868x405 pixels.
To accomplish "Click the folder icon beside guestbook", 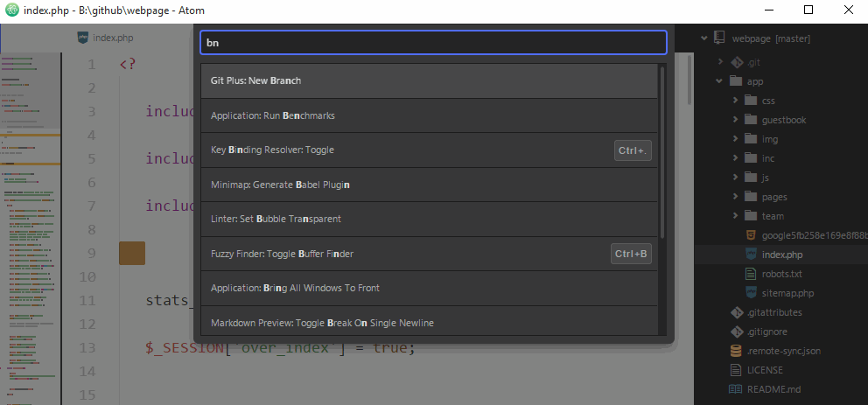I will click(751, 120).
